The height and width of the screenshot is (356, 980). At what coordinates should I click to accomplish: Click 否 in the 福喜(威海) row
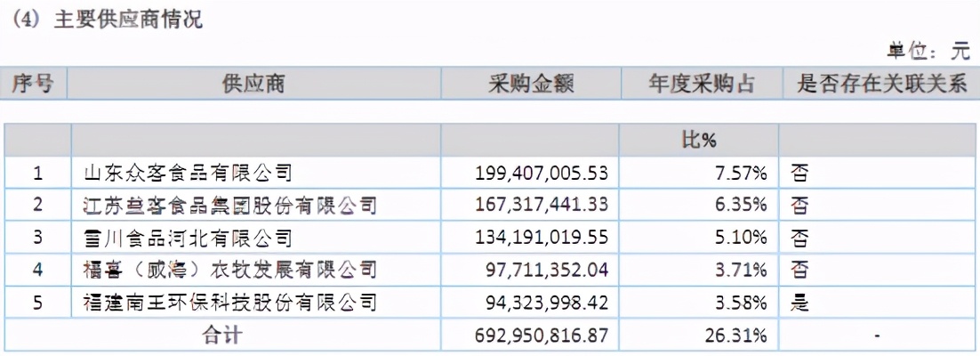click(799, 270)
